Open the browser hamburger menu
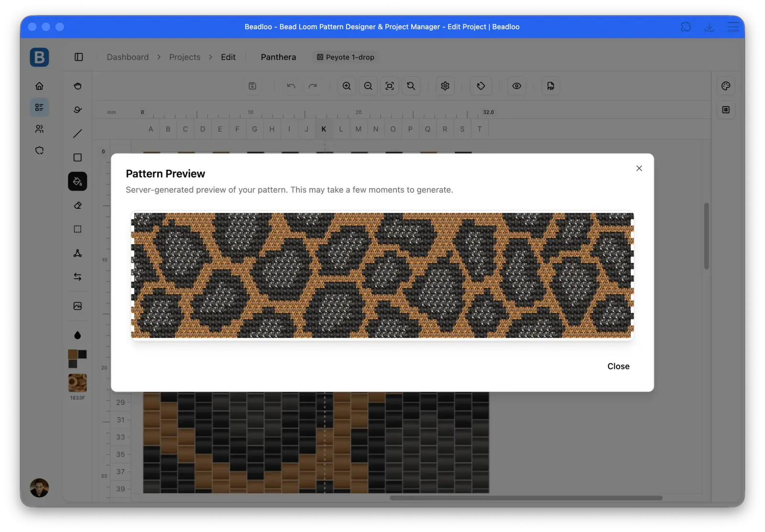Image resolution: width=765 pixels, height=532 pixels. click(733, 27)
